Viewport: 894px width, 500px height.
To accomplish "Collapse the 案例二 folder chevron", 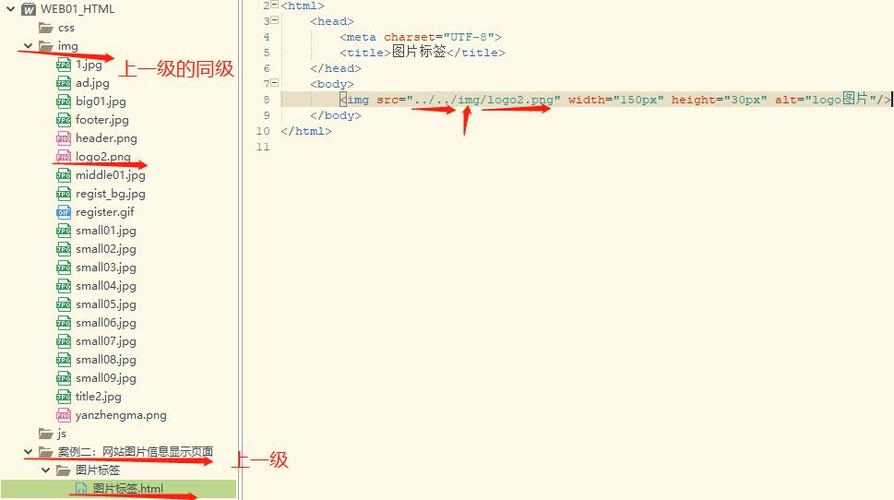I will click(x=28, y=452).
